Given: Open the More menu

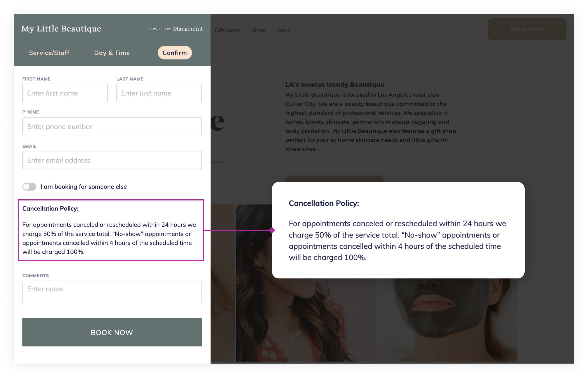Looking at the screenshot, I should 284,30.
